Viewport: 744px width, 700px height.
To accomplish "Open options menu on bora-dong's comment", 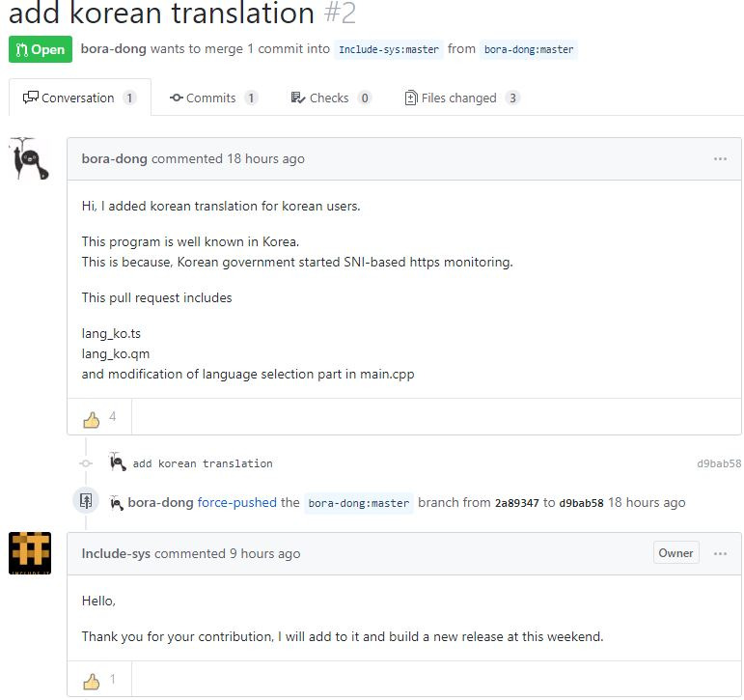I will [720, 158].
